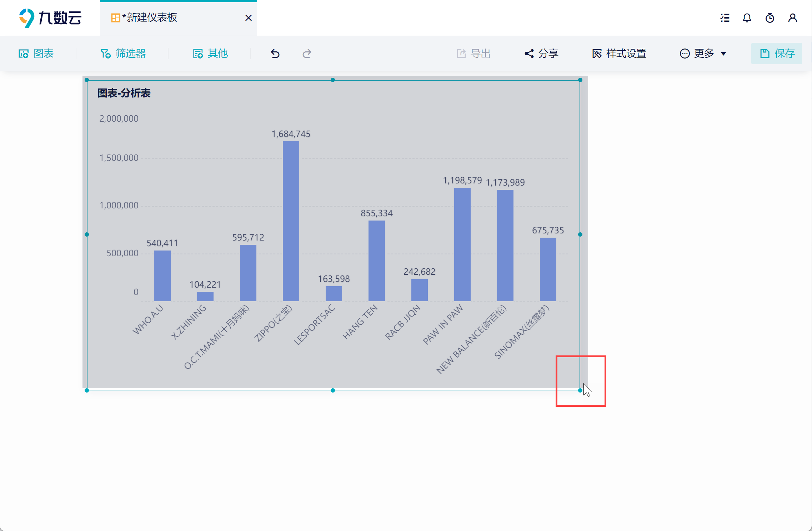Viewport: 812px width, 531px height.
Task: Click the RACB JJQN bar
Action: click(x=420, y=290)
